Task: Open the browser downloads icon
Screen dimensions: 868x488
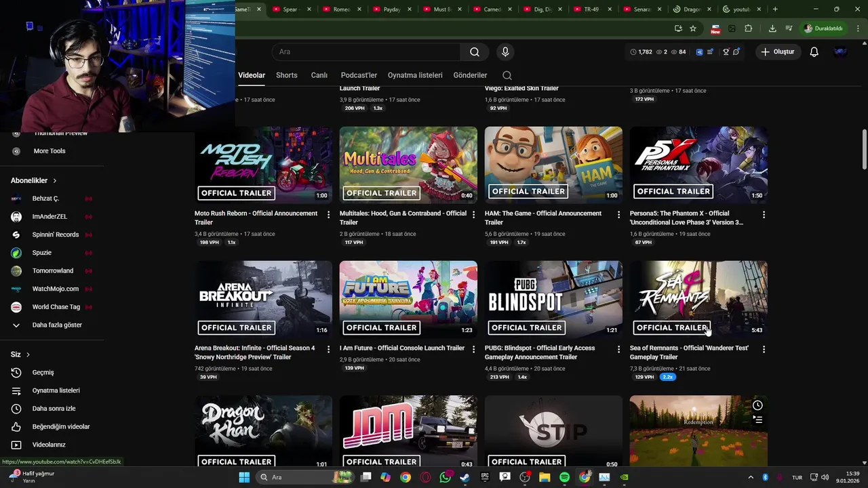Action: pyautogui.click(x=772, y=28)
